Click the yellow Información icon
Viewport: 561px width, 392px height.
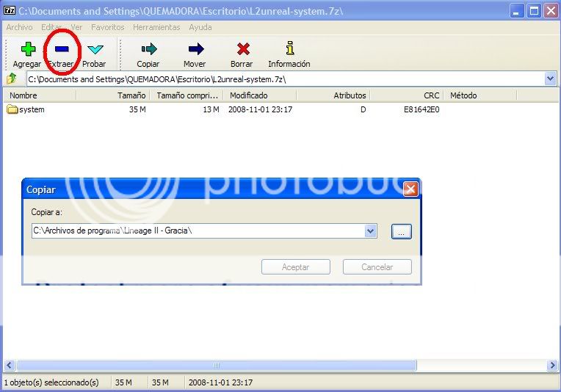coord(290,48)
